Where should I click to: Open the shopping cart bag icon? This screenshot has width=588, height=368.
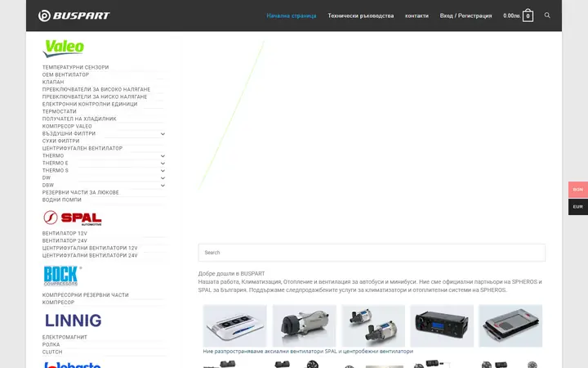point(528,16)
